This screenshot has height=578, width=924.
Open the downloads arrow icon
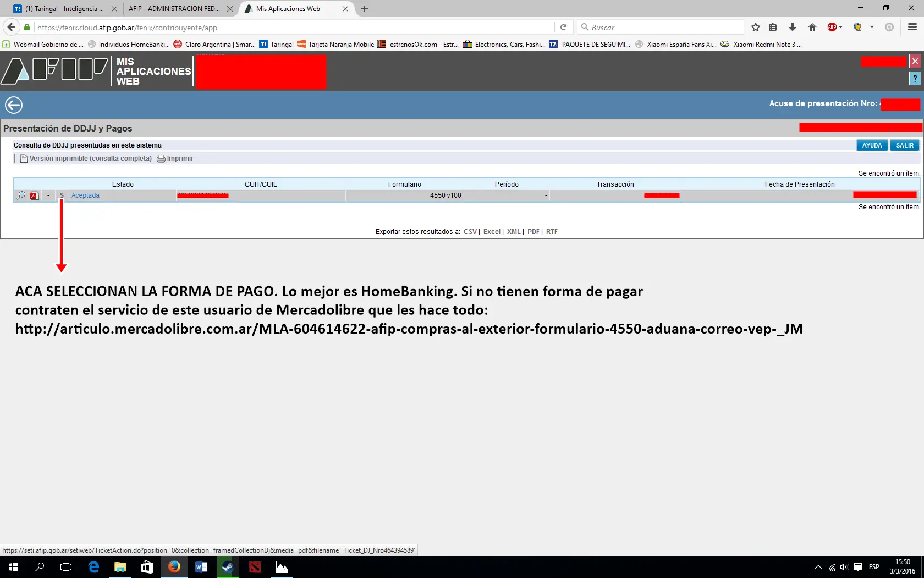click(793, 27)
